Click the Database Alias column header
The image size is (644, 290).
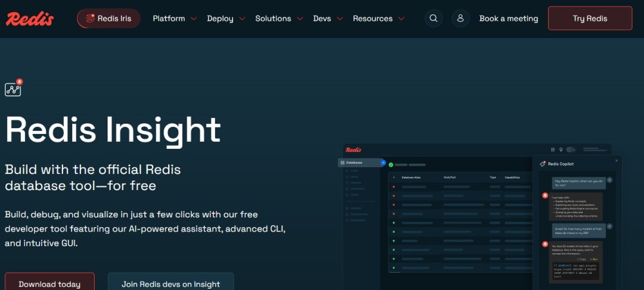click(x=411, y=177)
